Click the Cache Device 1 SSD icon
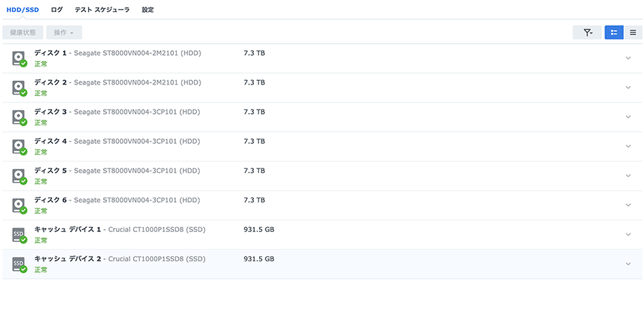The width and height of the screenshot is (644, 323). 19,234
